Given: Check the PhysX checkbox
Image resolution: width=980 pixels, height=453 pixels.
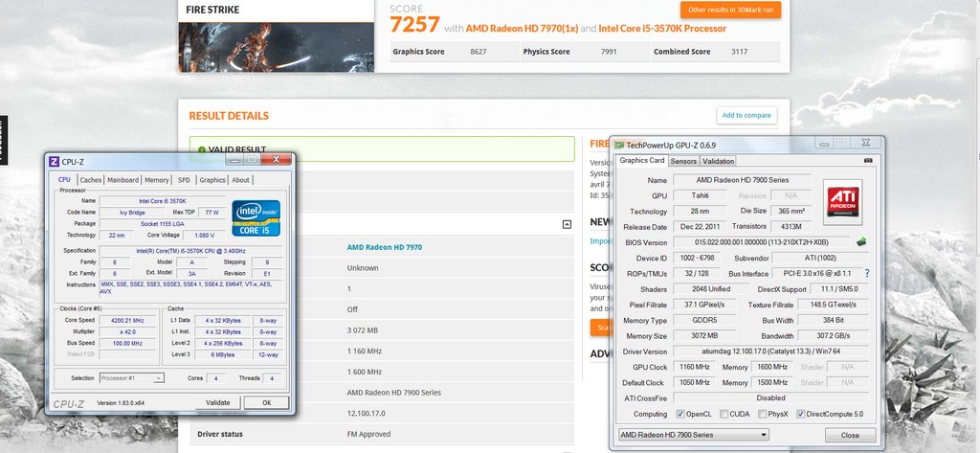Looking at the screenshot, I should pyautogui.click(x=763, y=414).
